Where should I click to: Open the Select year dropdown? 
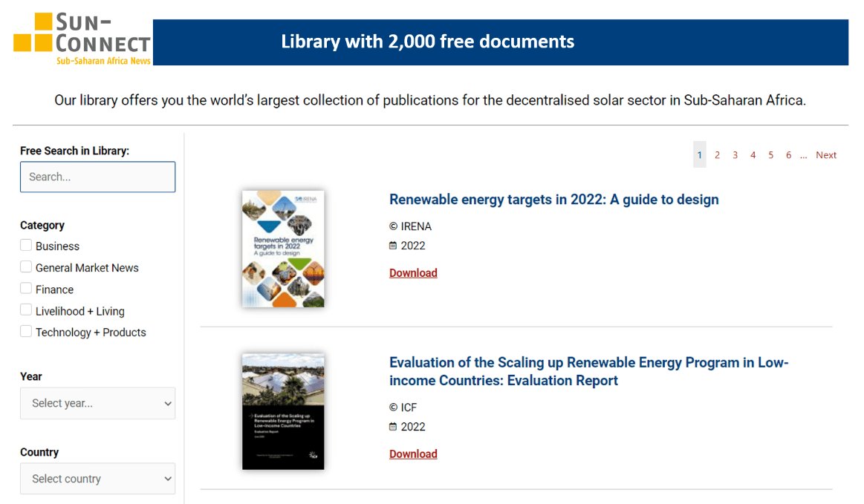pos(97,403)
